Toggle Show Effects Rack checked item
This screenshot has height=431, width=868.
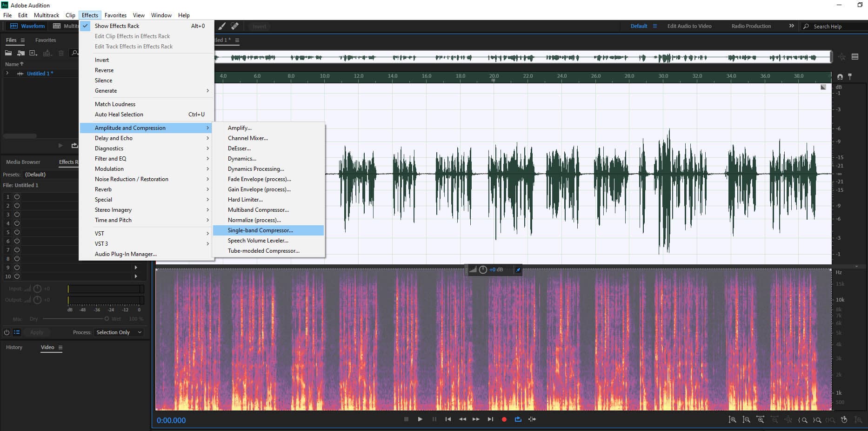[x=117, y=26]
